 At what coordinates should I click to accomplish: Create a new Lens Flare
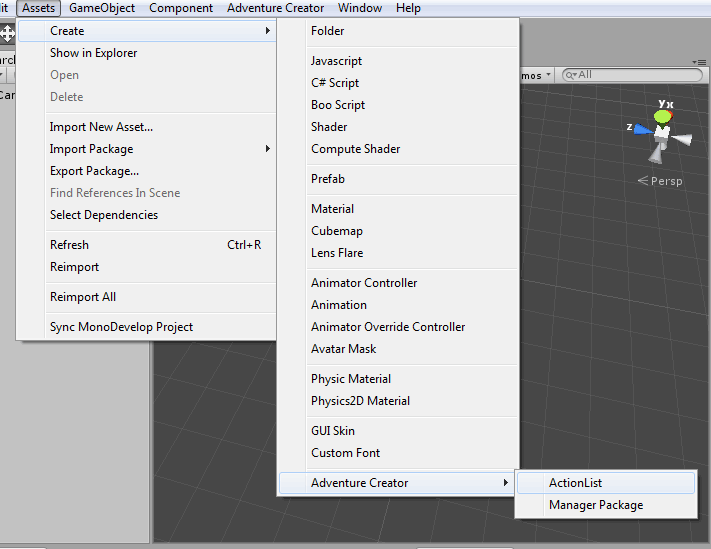[398, 253]
